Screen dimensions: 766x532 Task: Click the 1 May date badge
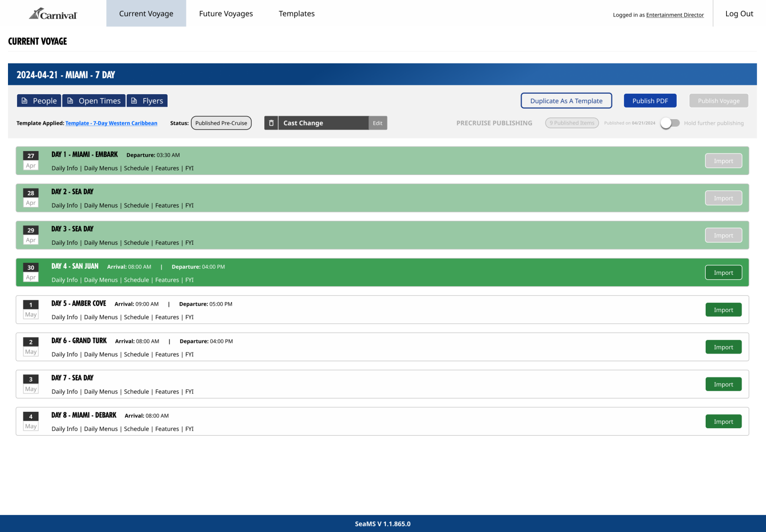[31, 310]
